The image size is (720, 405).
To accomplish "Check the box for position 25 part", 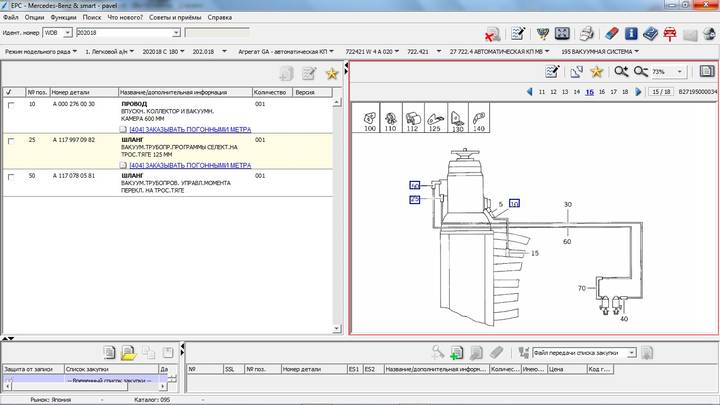I will [x=11, y=141].
